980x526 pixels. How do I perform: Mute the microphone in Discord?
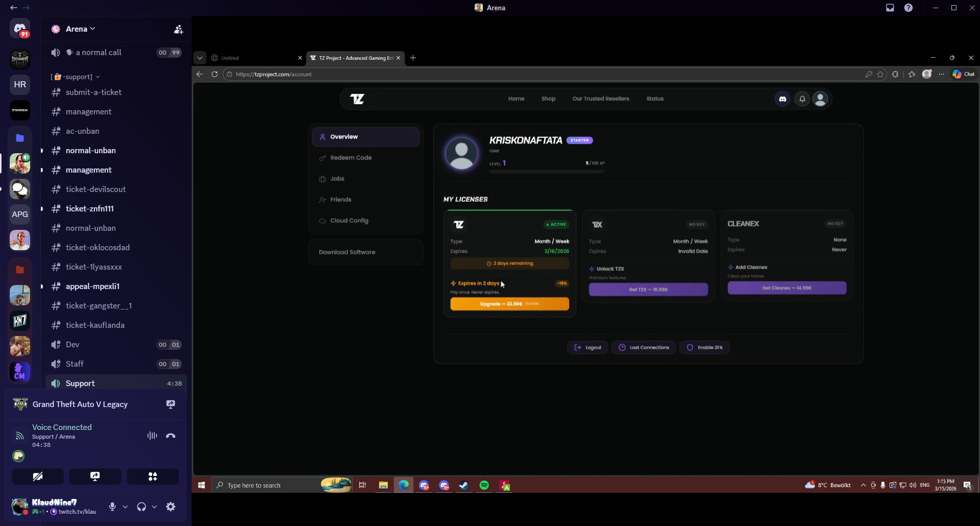tap(112, 507)
